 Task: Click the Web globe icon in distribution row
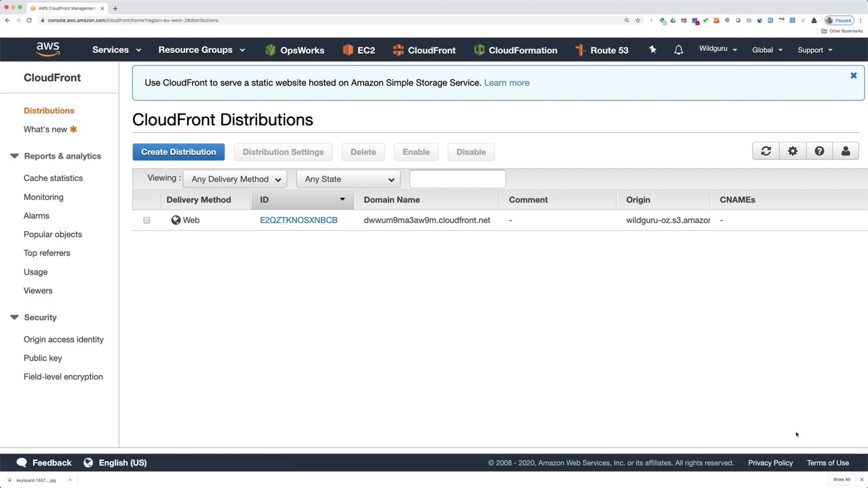[x=176, y=220]
